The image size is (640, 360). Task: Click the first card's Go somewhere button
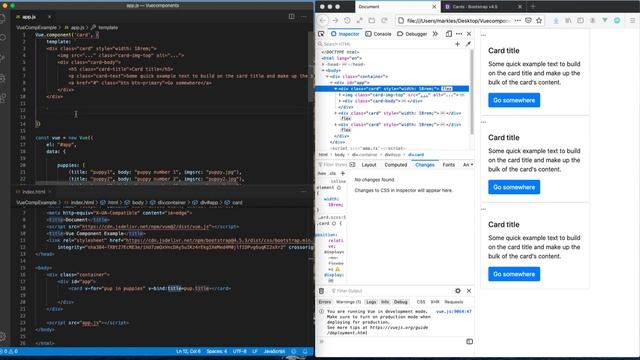coord(514,100)
